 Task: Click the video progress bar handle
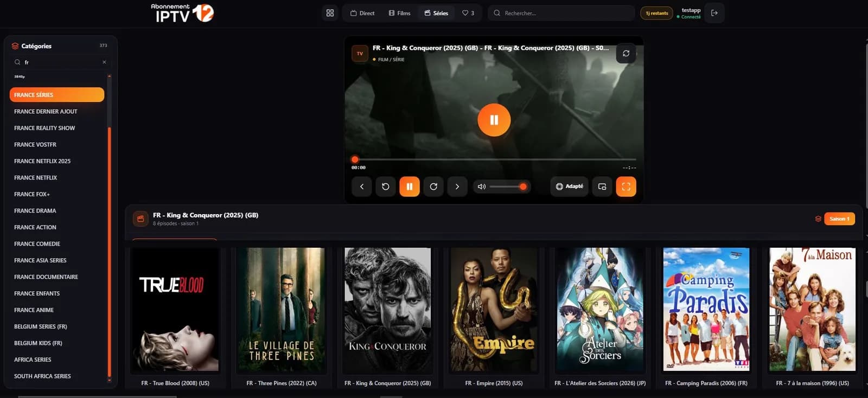pos(355,159)
